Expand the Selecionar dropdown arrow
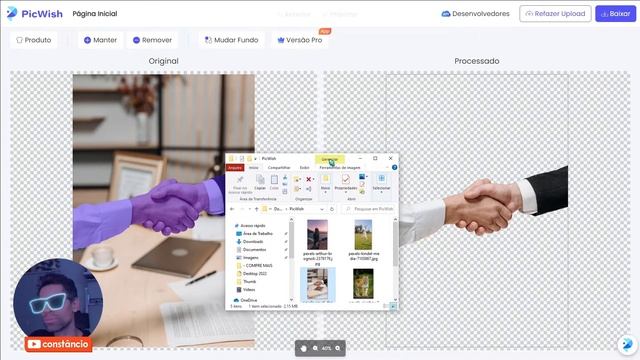The height and width of the screenshot is (360, 640). click(381, 192)
